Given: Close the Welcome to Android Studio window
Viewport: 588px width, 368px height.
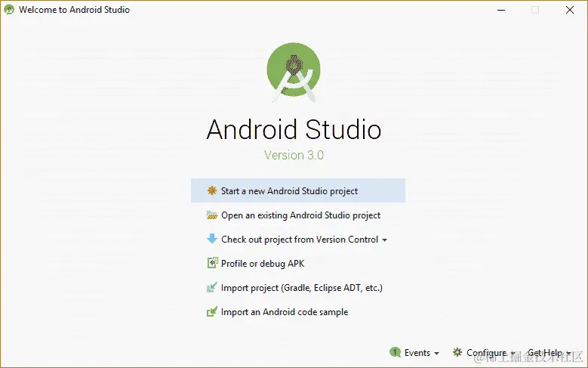Looking at the screenshot, I should click(x=570, y=10).
